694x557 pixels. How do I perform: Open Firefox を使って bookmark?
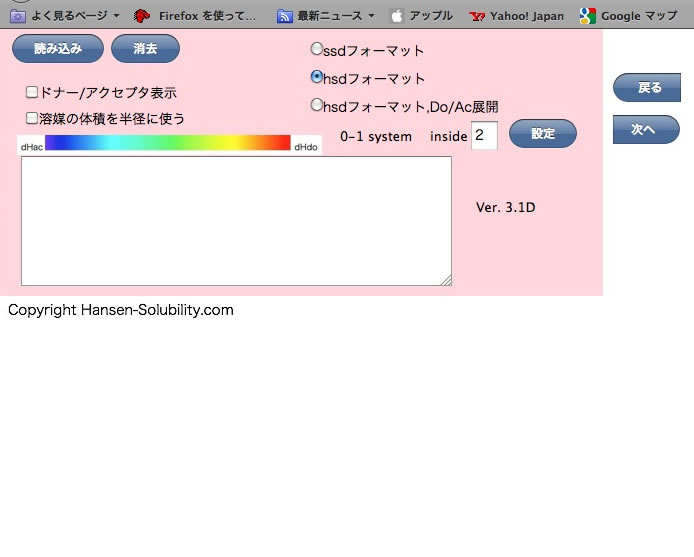coord(195,16)
